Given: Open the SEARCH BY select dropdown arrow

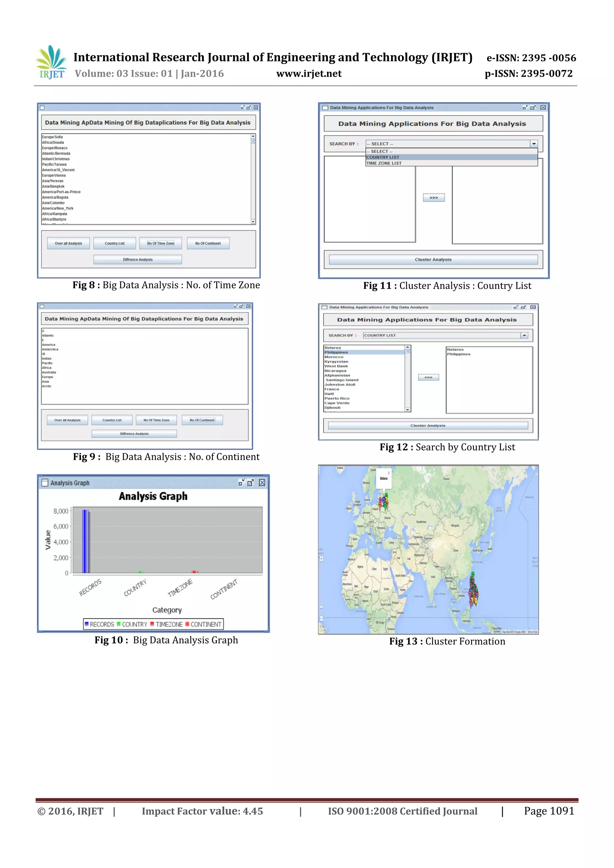Looking at the screenshot, I should tap(534, 144).
